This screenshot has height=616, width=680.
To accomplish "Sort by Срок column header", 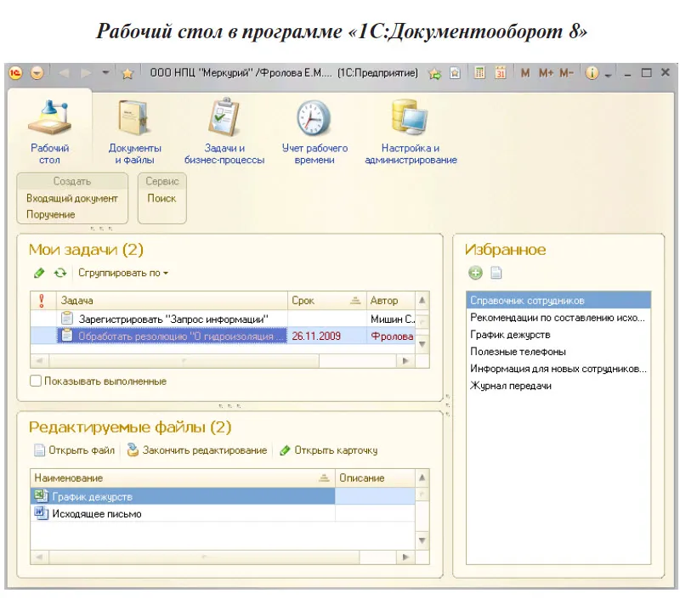I will (327, 301).
